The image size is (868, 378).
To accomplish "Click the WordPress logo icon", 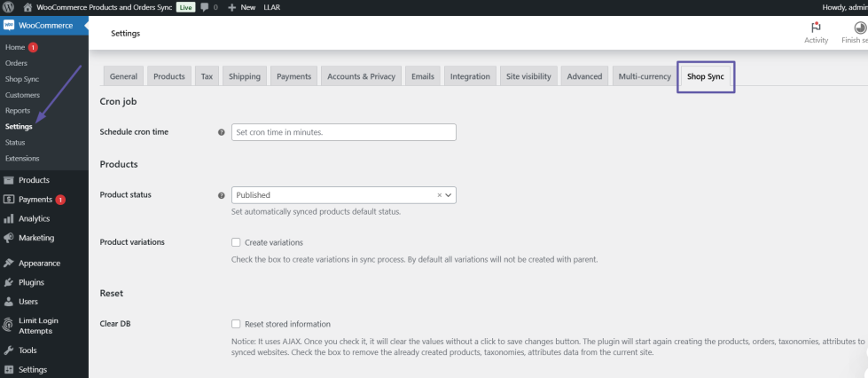I will [x=9, y=7].
